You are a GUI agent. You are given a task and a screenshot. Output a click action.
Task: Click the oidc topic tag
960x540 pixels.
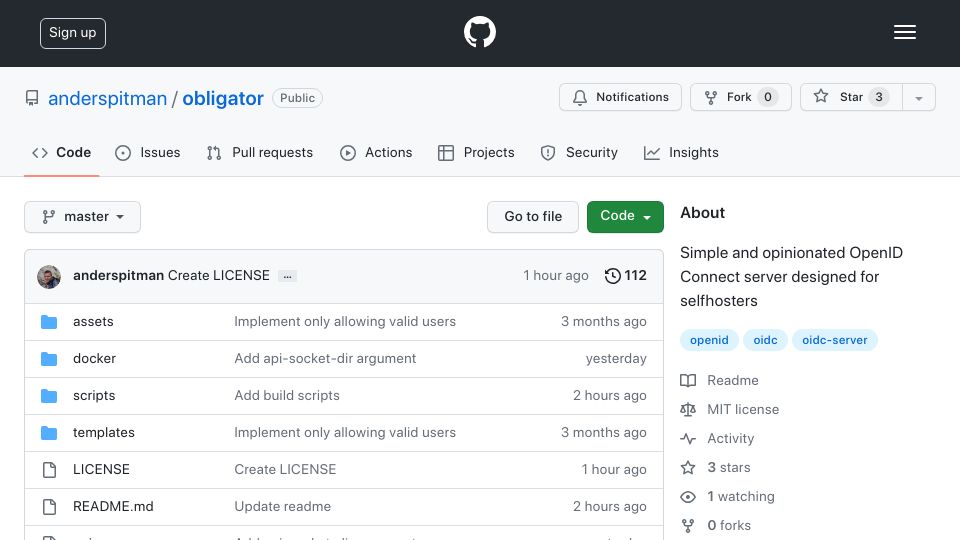(765, 340)
